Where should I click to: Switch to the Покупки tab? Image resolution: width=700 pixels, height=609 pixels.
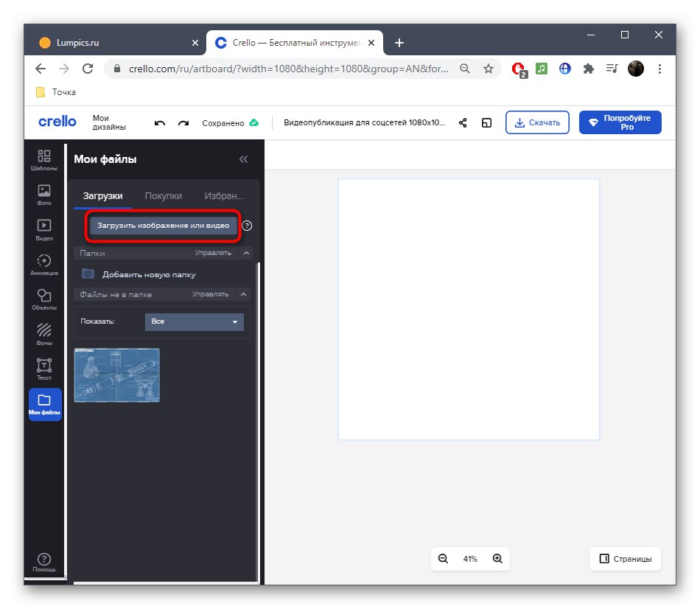(164, 195)
